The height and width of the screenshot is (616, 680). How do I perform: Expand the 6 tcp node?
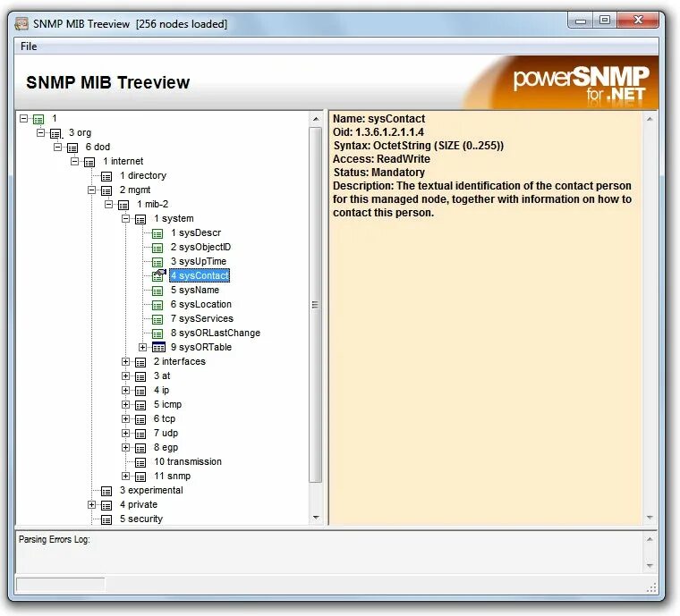click(x=126, y=418)
